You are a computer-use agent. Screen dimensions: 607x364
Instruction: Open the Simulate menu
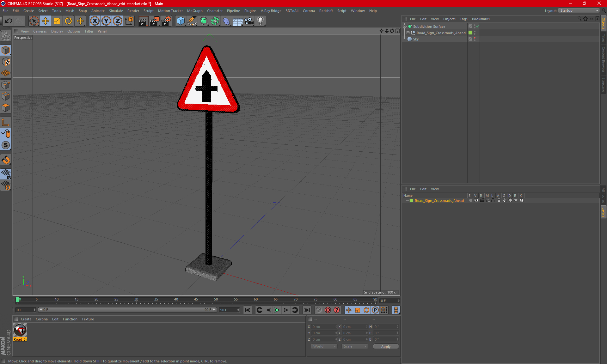(116, 11)
